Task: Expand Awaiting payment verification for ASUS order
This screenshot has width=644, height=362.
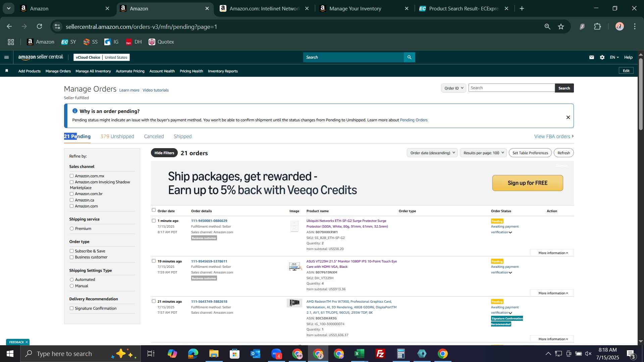Action: [511, 273]
